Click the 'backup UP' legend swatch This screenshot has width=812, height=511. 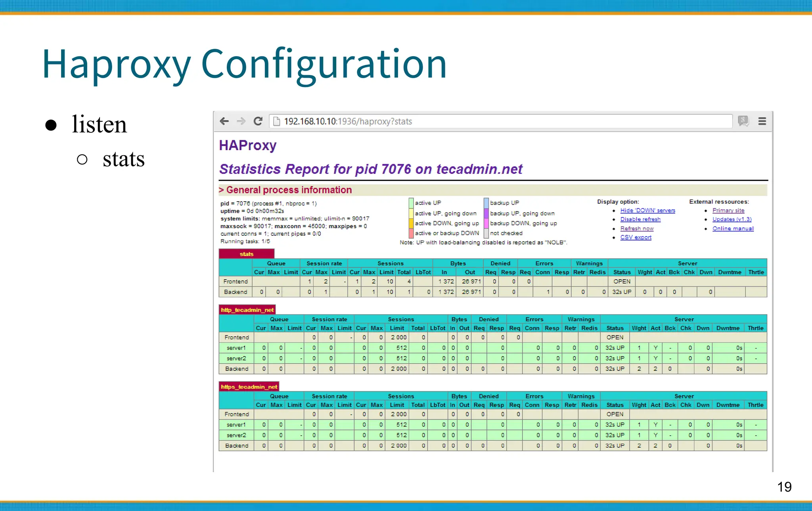(486, 203)
